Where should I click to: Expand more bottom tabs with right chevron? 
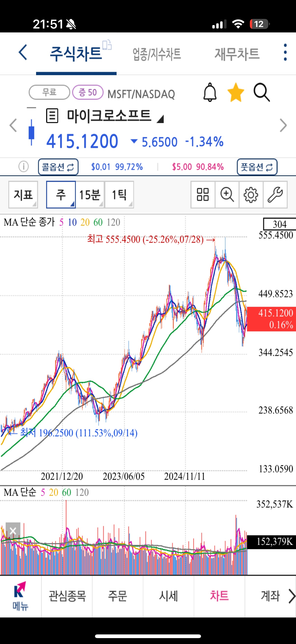click(292, 596)
